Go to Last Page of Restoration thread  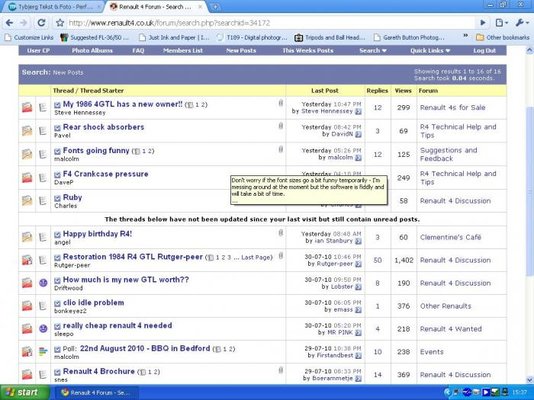(256, 257)
